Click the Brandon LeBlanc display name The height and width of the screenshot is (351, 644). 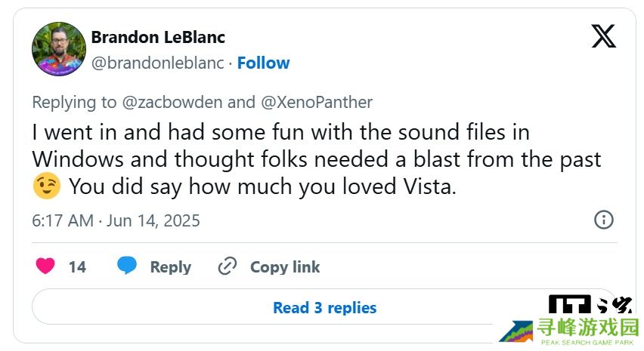pyautogui.click(x=158, y=37)
